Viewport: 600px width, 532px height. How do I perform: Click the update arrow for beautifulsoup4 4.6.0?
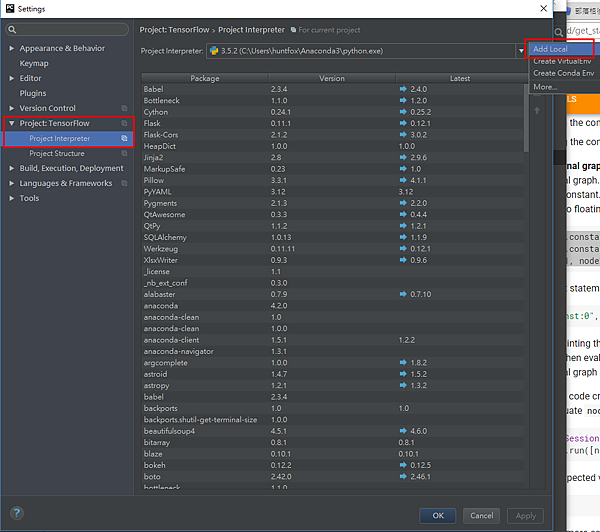pyautogui.click(x=403, y=431)
